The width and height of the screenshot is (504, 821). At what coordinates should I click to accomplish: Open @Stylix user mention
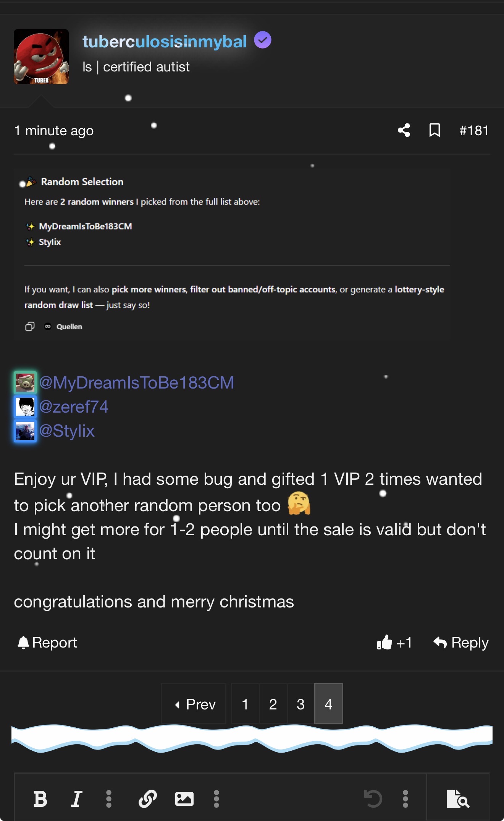[67, 431]
